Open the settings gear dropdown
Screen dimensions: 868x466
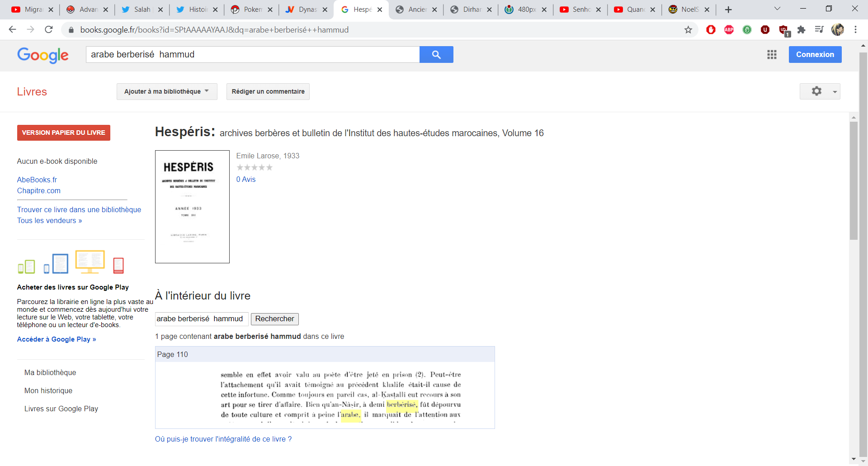[820, 91]
